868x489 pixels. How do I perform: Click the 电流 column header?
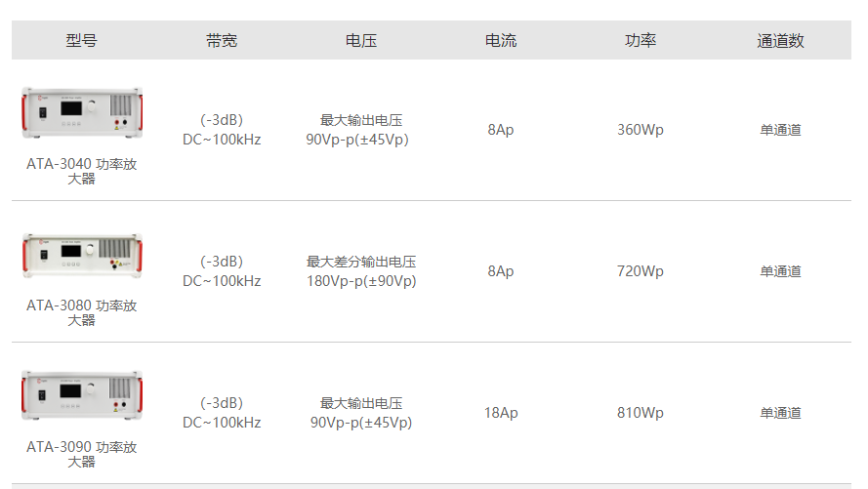501,40
